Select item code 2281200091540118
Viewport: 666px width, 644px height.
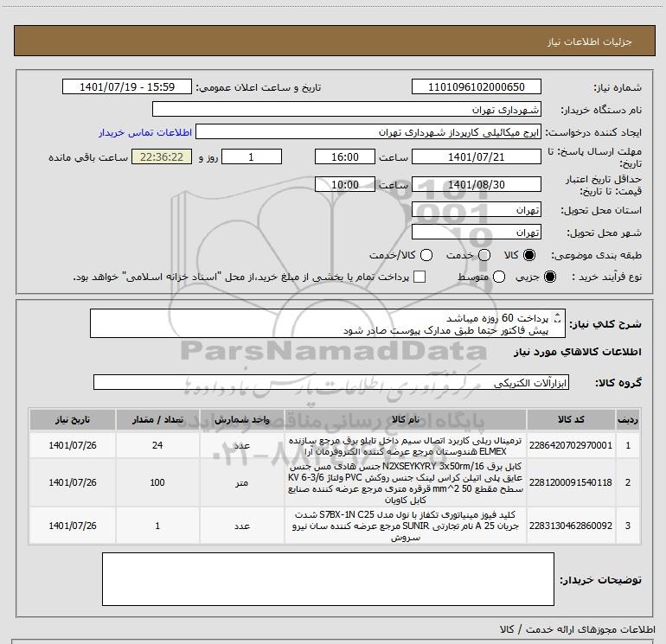571,482
